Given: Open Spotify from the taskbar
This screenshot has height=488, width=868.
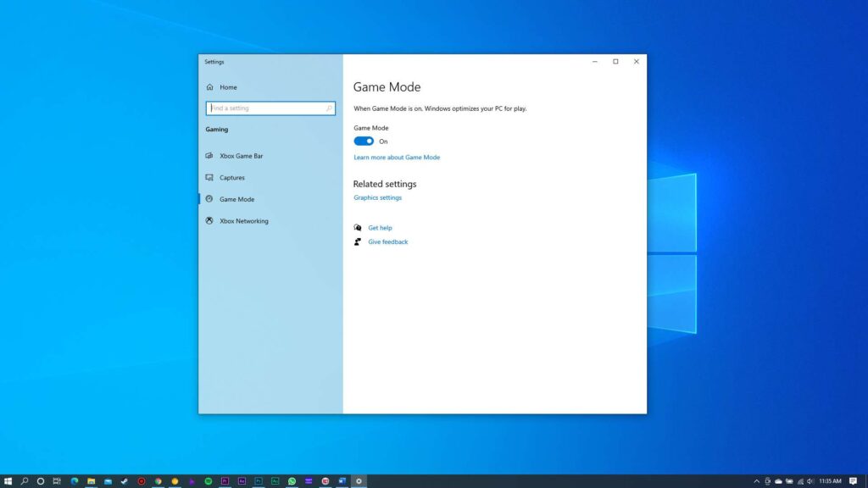Looking at the screenshot, I should coord(209,481).
